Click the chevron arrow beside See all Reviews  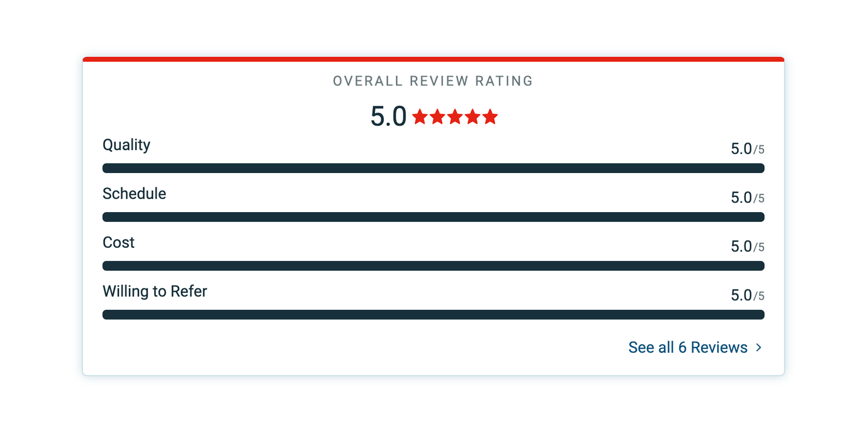point(759,347)
